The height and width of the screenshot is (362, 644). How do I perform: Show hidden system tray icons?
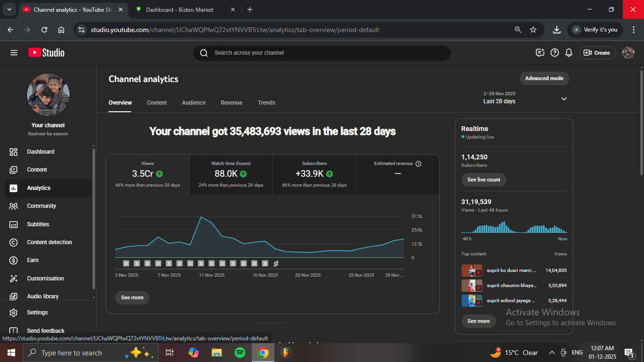552,353
